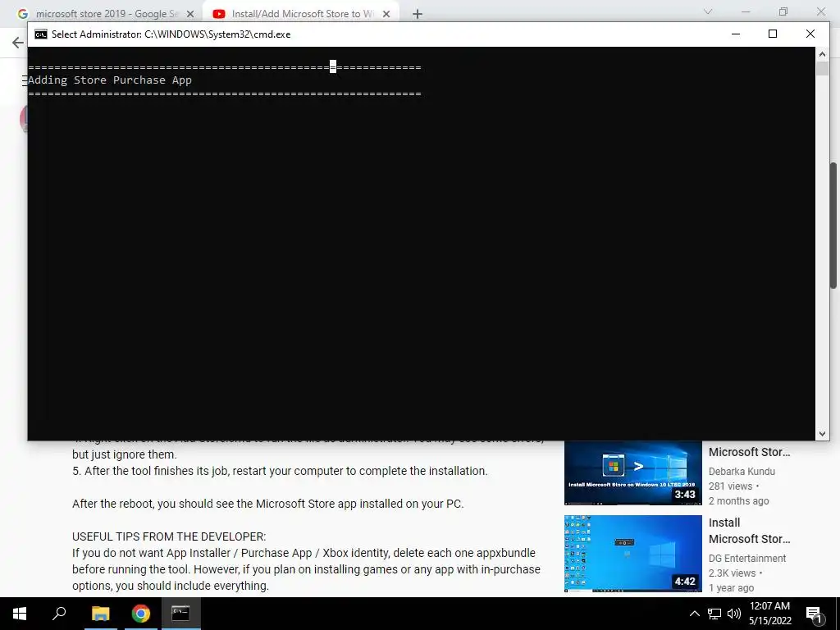This screenshot has height=630, width=840.
Task: Open the Action Center notifications icon
Action: coord(815,614)
